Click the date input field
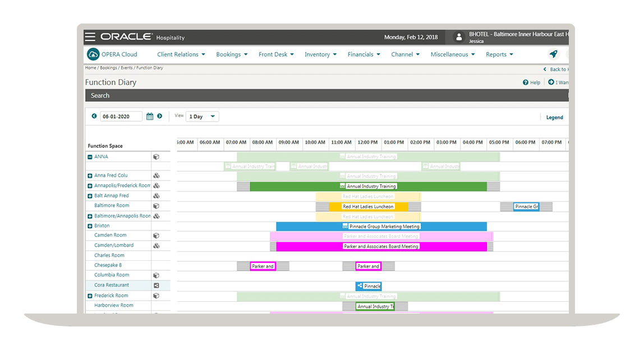The width and height of the screenshot is (644, 350). [121, 117]
